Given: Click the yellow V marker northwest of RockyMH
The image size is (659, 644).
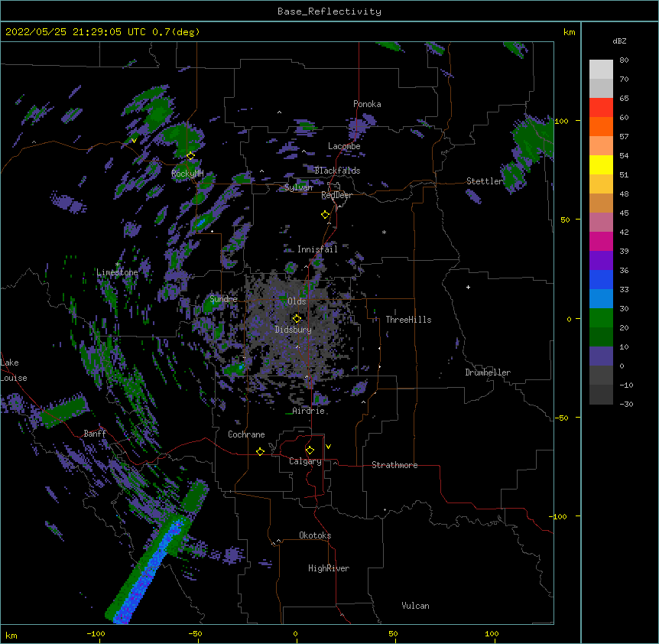Looking at the screenshot, I should (x=134, y=141).
